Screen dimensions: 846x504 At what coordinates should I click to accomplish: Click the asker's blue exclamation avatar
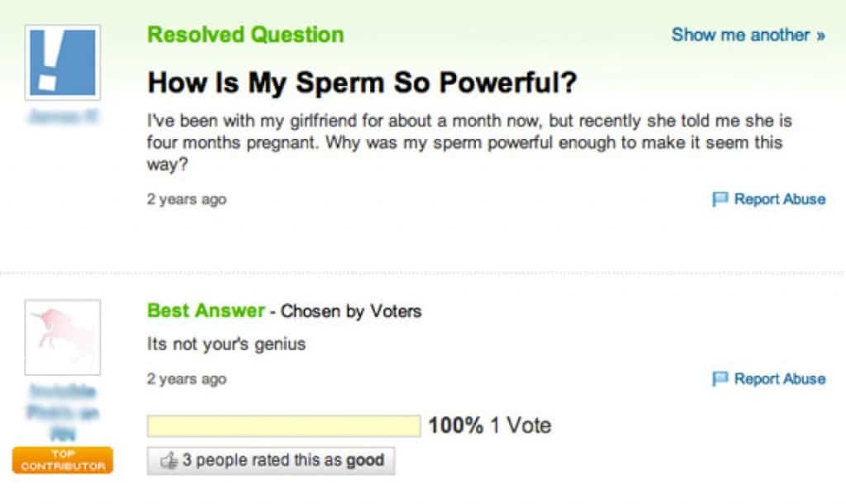point(63,63)
